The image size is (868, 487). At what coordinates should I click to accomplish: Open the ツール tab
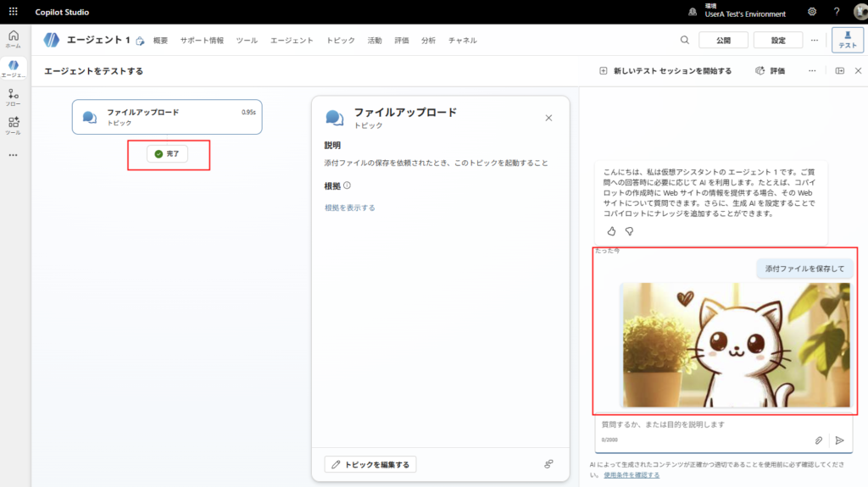click(x=247, y=41)
